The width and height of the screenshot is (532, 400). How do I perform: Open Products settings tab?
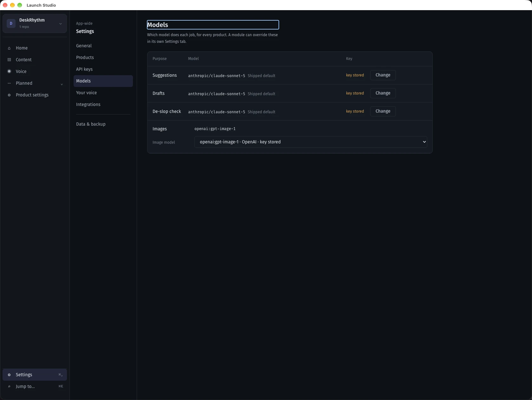click(103, 57)
